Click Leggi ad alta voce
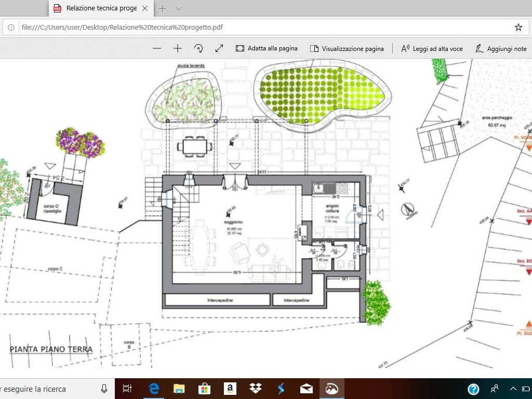 [432, 49]
